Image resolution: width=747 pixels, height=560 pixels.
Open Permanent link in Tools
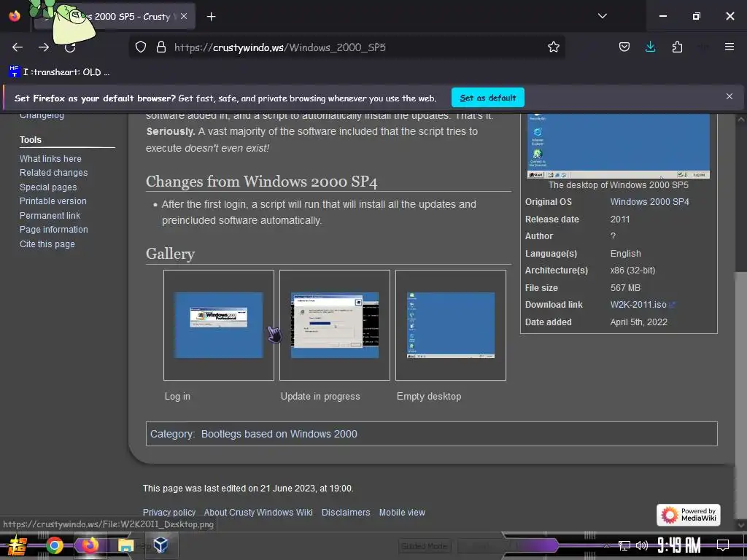(50, 215)
